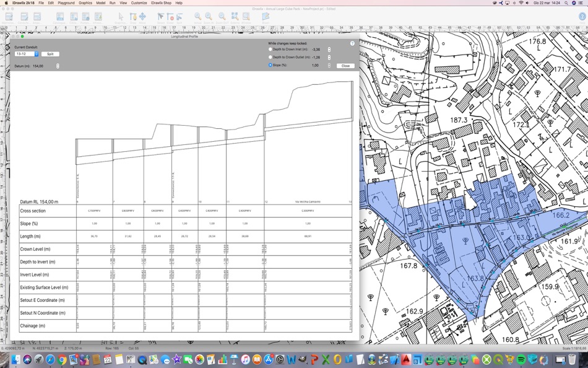Activate the Graphics pointer tool

coord(121,17)
